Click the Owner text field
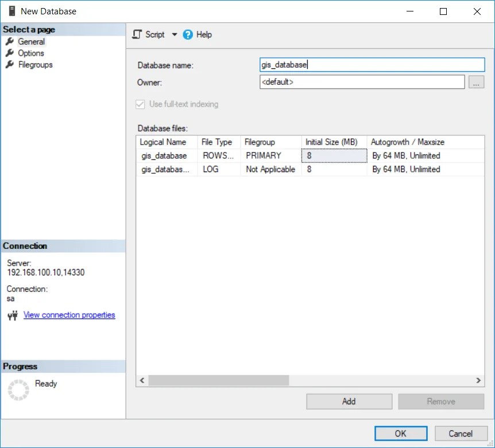 (362, 82)
